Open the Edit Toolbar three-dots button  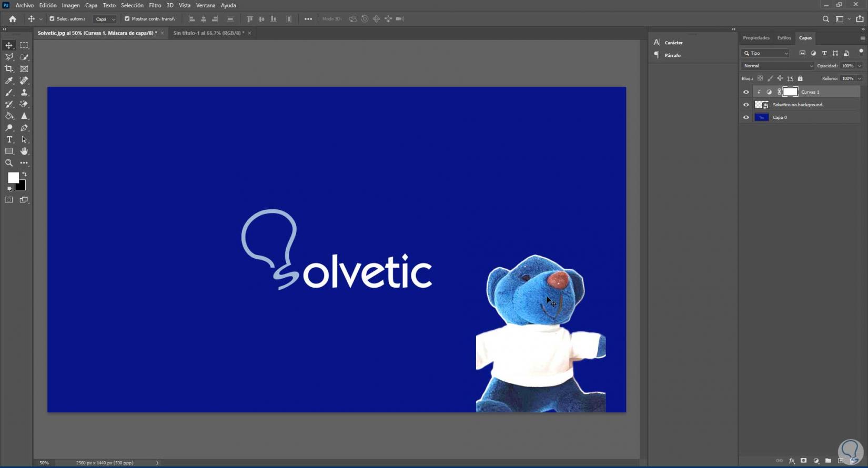[x=24, y=163]
